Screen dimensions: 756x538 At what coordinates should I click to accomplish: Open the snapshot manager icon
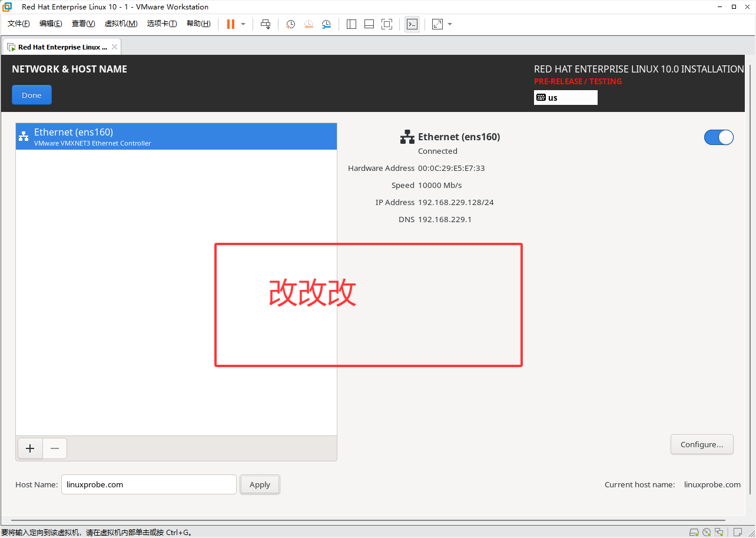[x=326, y=24]
